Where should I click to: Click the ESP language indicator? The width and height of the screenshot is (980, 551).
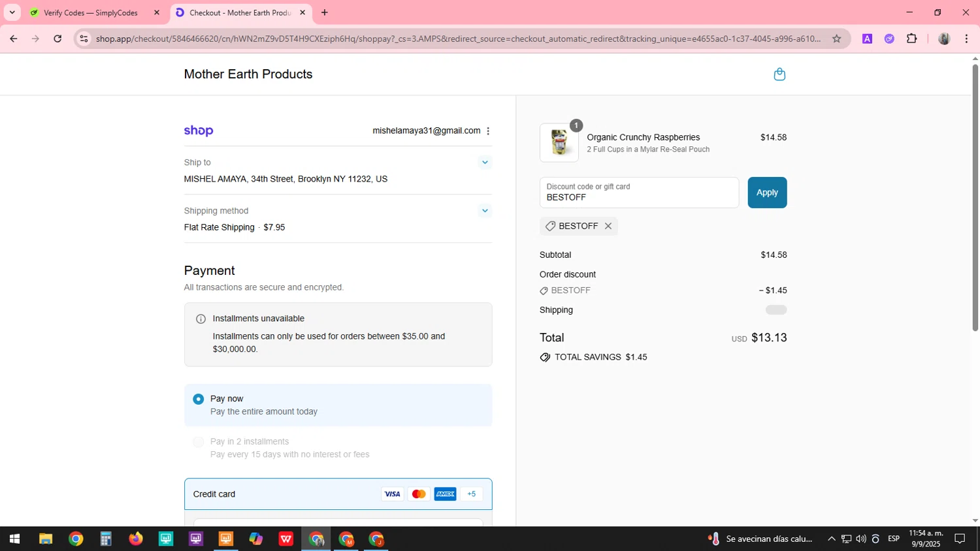point(894,539)
